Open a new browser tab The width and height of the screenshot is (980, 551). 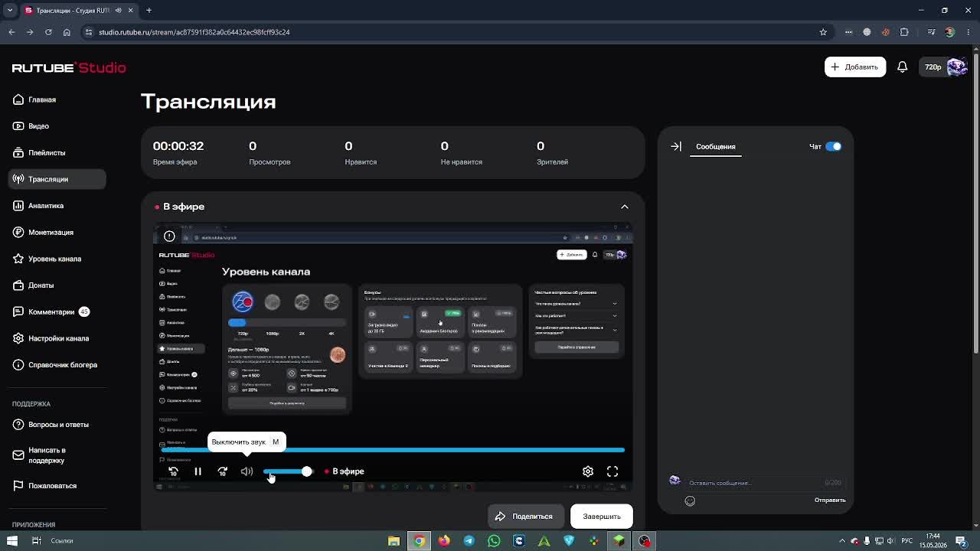[149, 10]
